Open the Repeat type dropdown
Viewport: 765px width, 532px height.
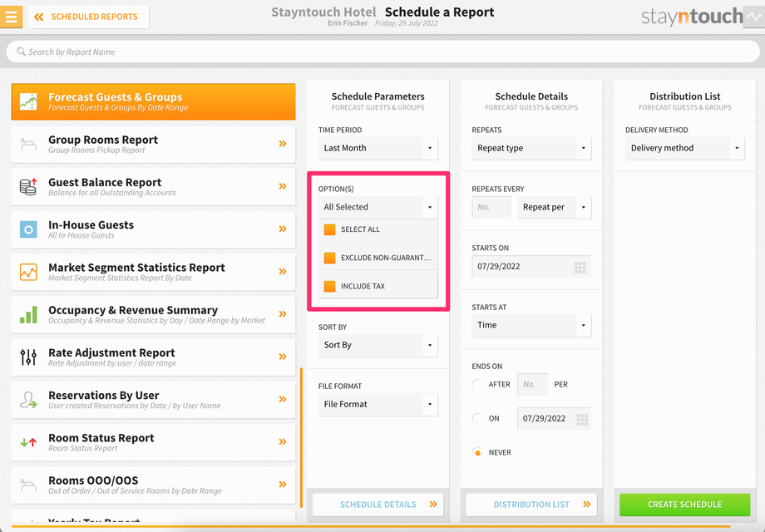(x=531, y=148)
